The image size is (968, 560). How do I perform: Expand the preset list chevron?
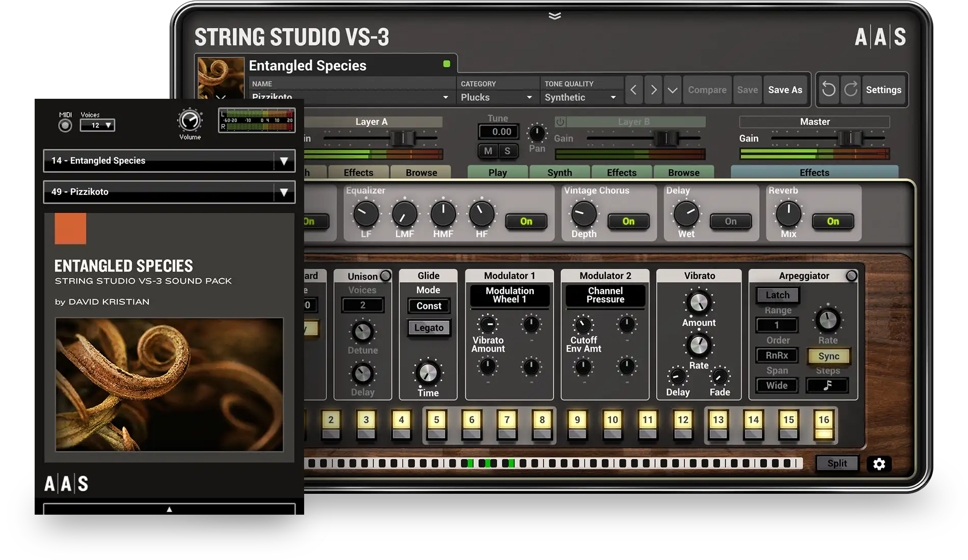[x=673, y=90]
